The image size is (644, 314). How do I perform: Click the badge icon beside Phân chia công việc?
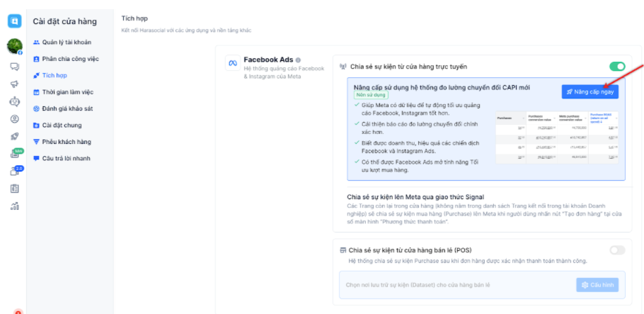coord(36,59)
